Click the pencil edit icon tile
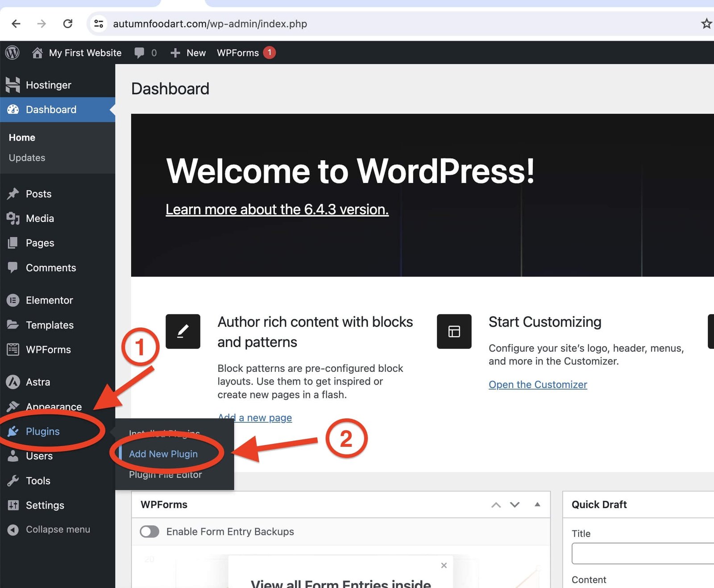Viewport: 714px width, 588px height. pyautogui.click(x=183, y=331)
